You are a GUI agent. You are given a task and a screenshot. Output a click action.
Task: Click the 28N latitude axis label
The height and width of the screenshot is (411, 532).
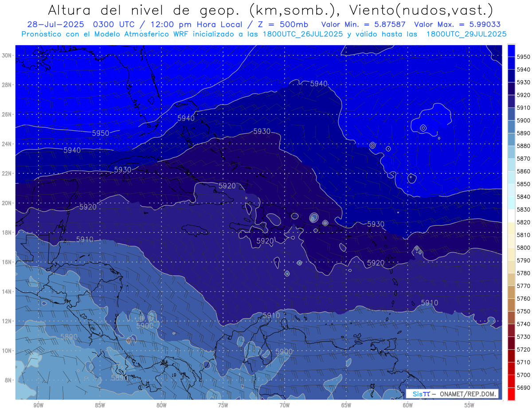coord(7,85)
